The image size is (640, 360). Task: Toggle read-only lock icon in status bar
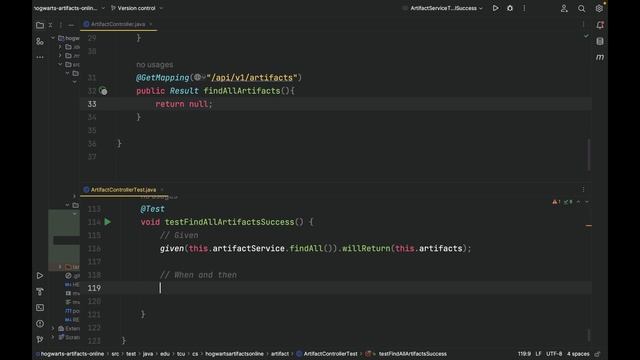pos(598,354)
